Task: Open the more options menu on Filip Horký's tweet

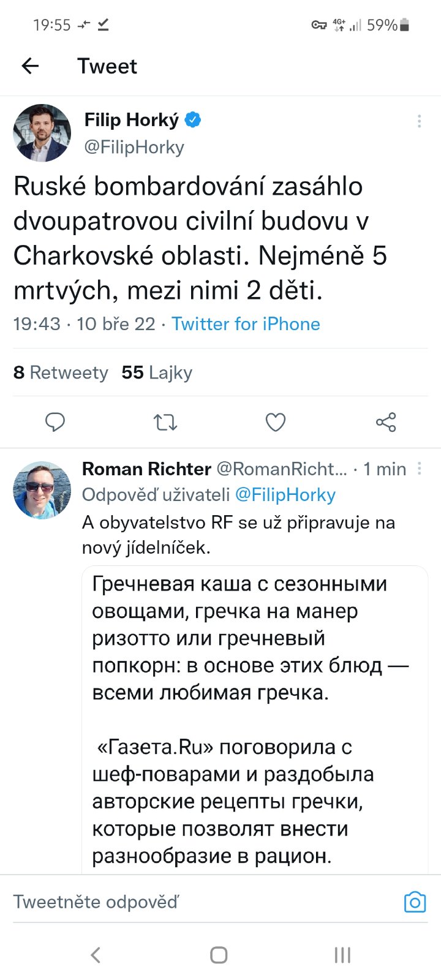Action: [x=419, y=121]
